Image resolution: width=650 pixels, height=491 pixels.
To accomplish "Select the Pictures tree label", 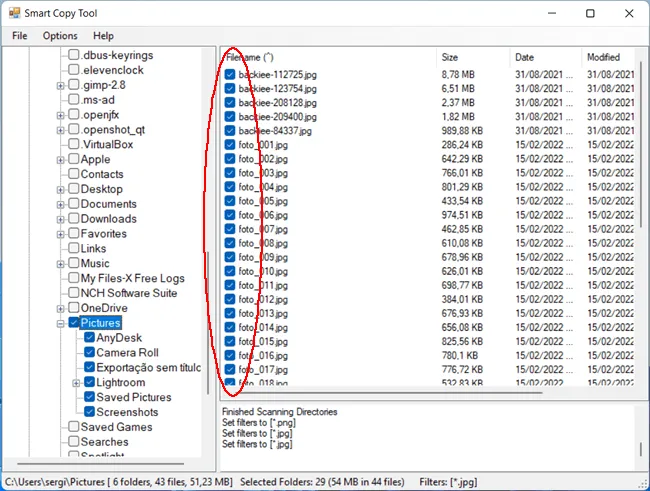I will (x=100, y=323).
